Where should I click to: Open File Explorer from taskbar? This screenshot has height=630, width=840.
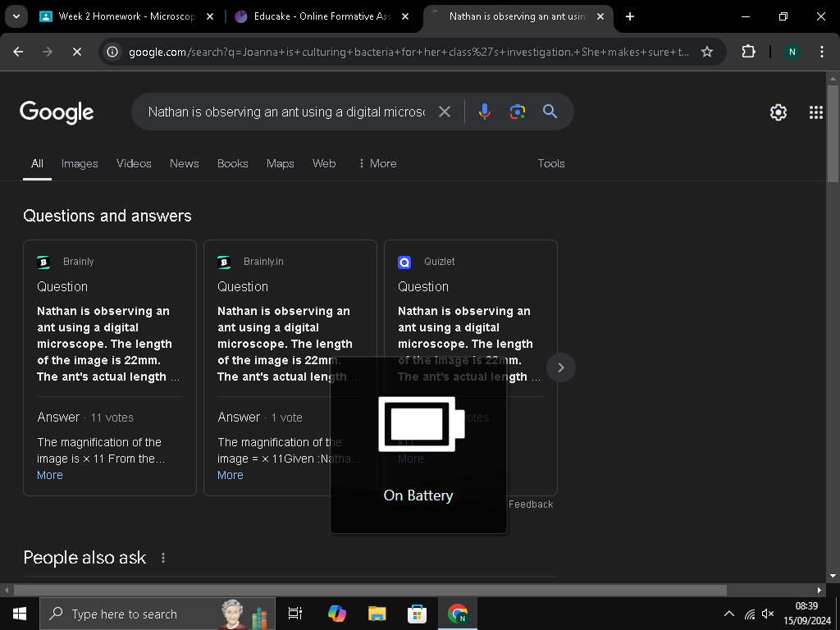click(377, 614)
